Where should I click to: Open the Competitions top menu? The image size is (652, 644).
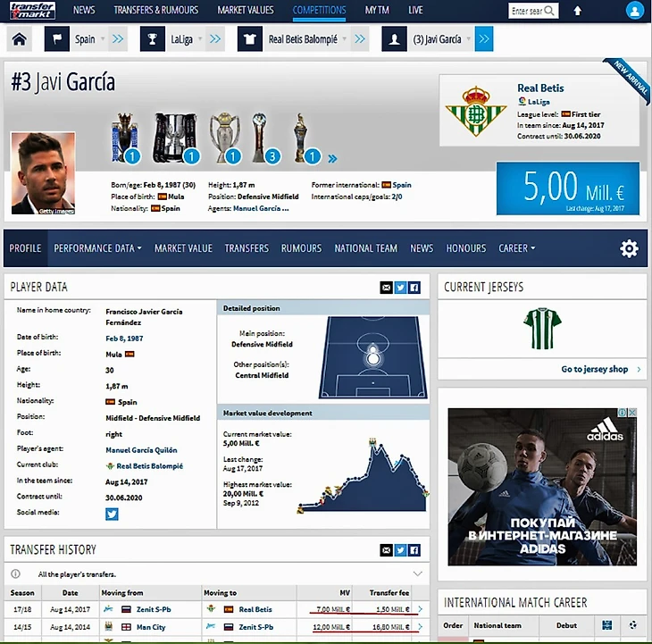point(319,10)
